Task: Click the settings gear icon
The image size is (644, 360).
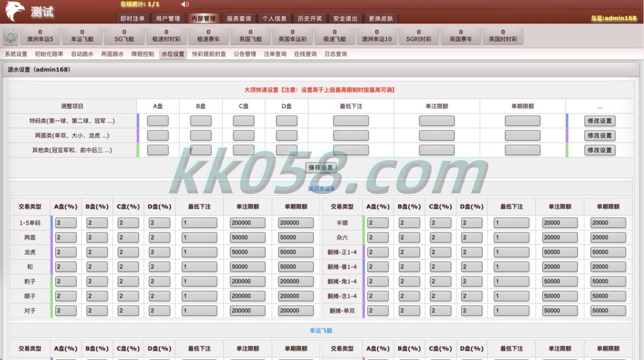Action: point(11,36)
